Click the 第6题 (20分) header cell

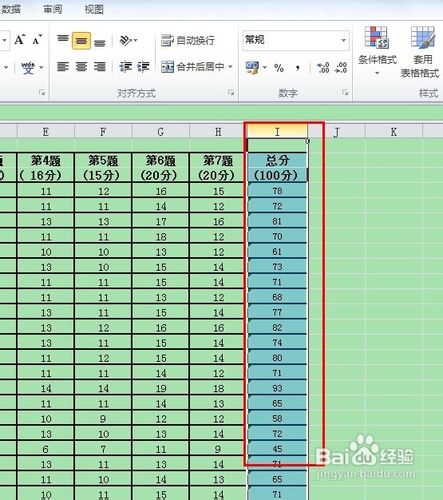(161, 168)
